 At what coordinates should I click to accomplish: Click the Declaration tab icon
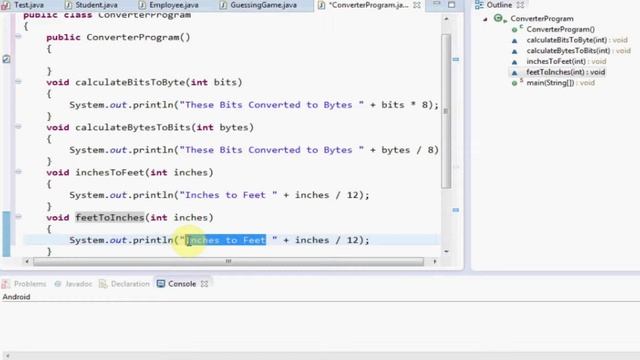click(x=103, y=284)
